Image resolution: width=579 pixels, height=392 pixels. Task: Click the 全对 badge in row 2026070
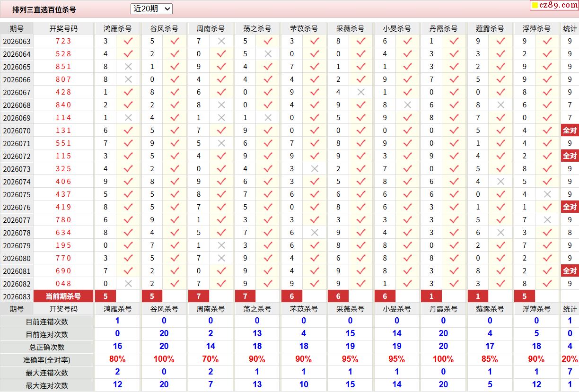click(570, 131)
